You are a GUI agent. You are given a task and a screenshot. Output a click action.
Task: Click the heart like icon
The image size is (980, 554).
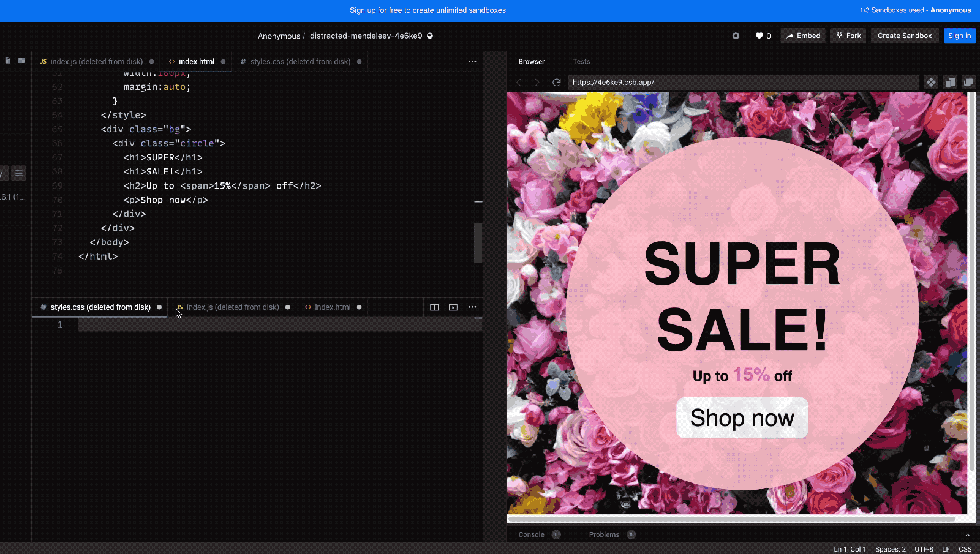click(759, 36)
